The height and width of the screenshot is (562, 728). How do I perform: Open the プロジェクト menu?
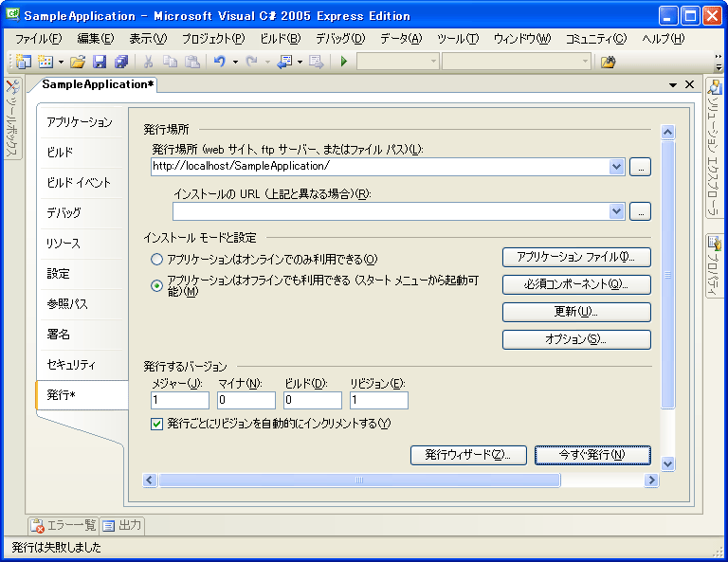[212, 39]
